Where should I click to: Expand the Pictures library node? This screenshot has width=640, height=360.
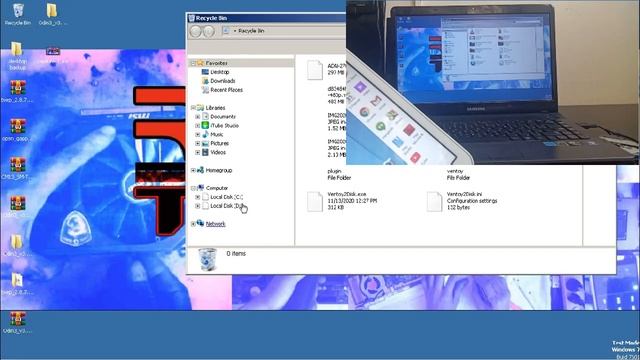click(x=198, y=144)
